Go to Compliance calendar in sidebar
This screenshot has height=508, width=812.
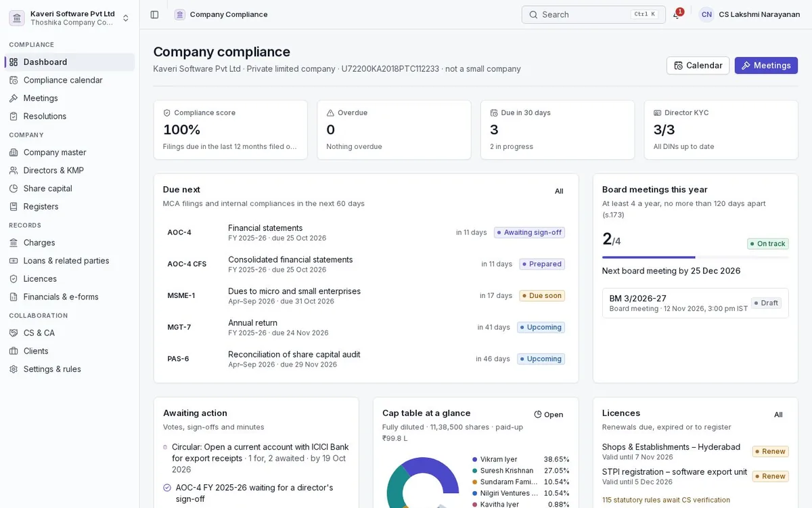click(70, 80)
